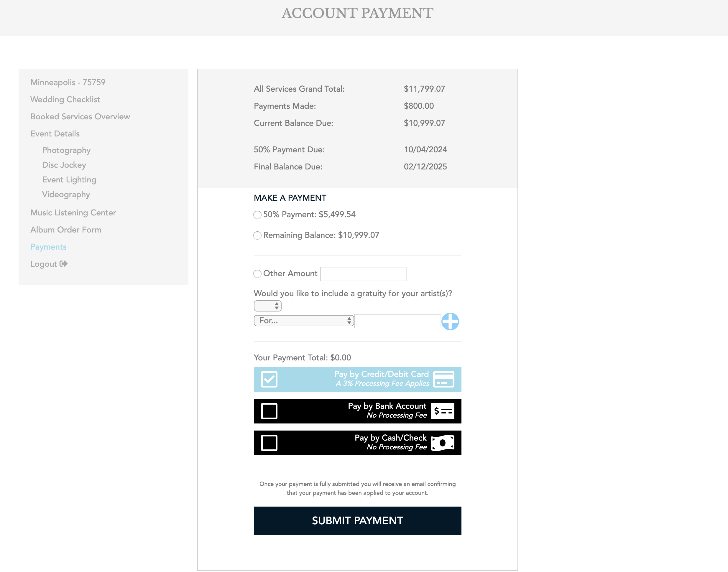Click the blue plus icon to add gratuity
This screenshot has height=572, width=728.
click(x=450, y=322)
